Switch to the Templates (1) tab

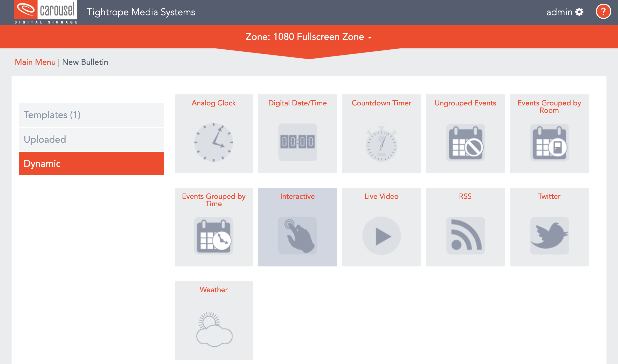[92, 115]
